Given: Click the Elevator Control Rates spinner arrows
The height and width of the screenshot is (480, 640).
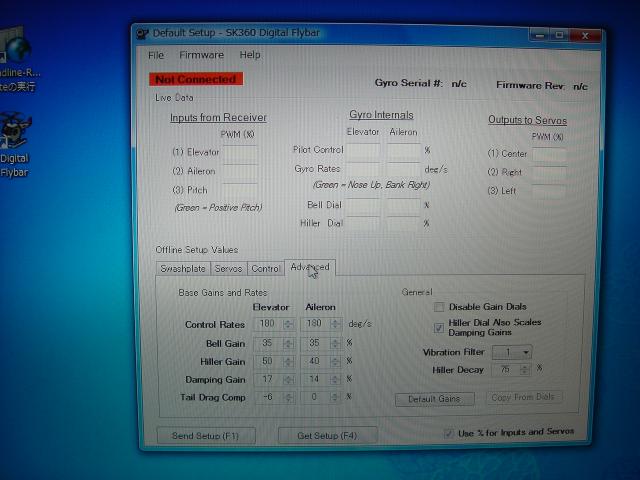Looking at the screenshot, I should click(288, 324).
